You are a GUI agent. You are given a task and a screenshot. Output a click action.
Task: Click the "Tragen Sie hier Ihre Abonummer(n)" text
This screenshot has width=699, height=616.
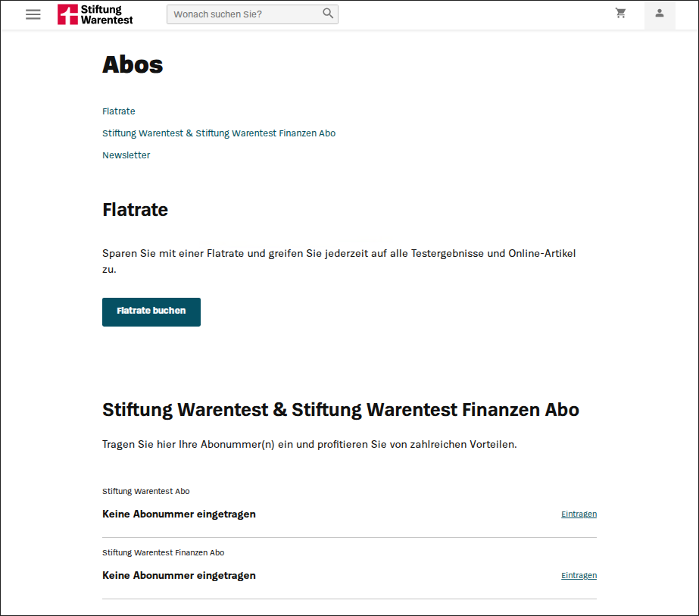[x=309, y=444]
